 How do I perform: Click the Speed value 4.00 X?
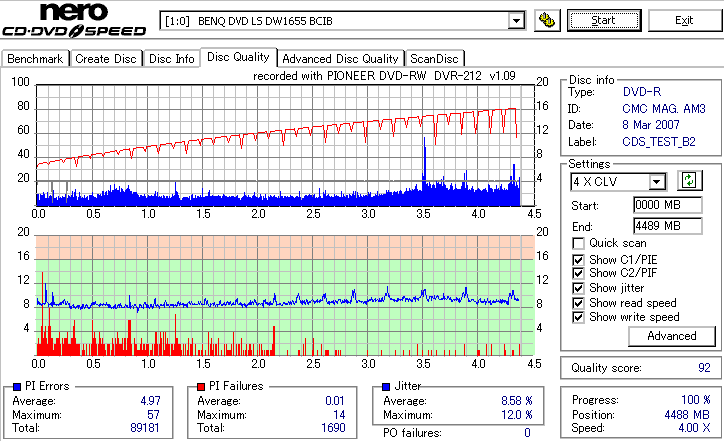click(694, 428)
